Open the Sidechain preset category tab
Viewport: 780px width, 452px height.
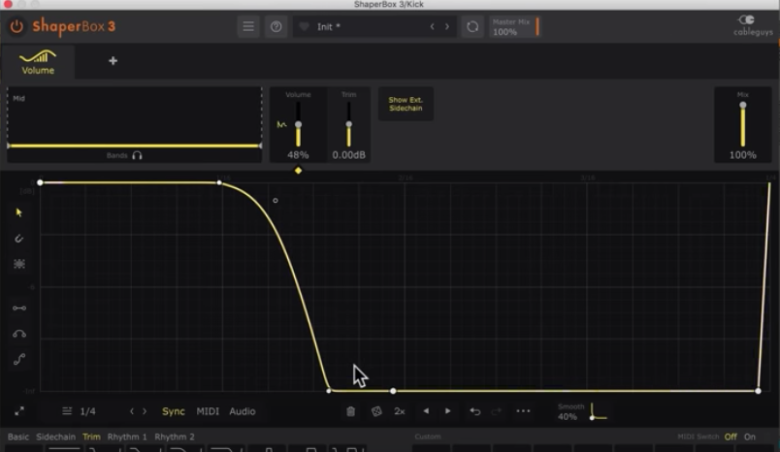[x=56, y=437]
